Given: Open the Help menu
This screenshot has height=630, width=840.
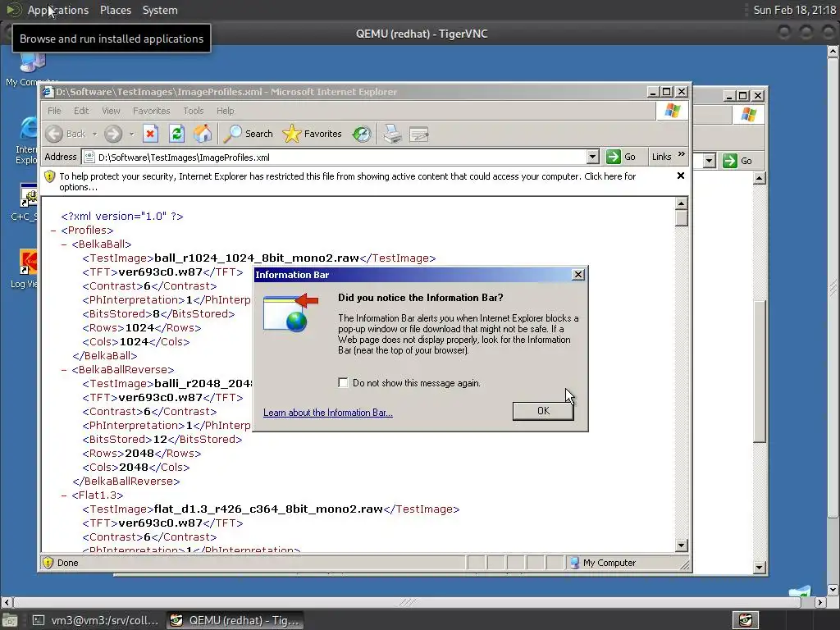Looking at the screenshot, I should (226, 111).
